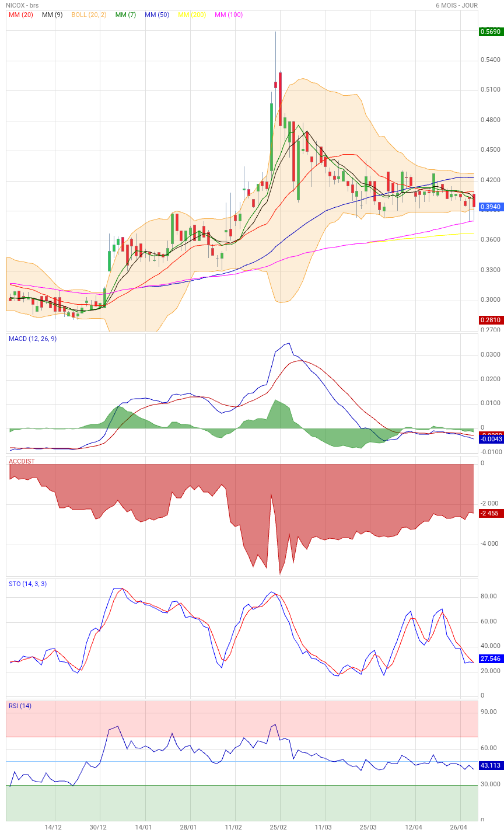This screenshot has width=504, height=833.
Task: Click the MM (7) legend label
Action: (x=125, y=15)
